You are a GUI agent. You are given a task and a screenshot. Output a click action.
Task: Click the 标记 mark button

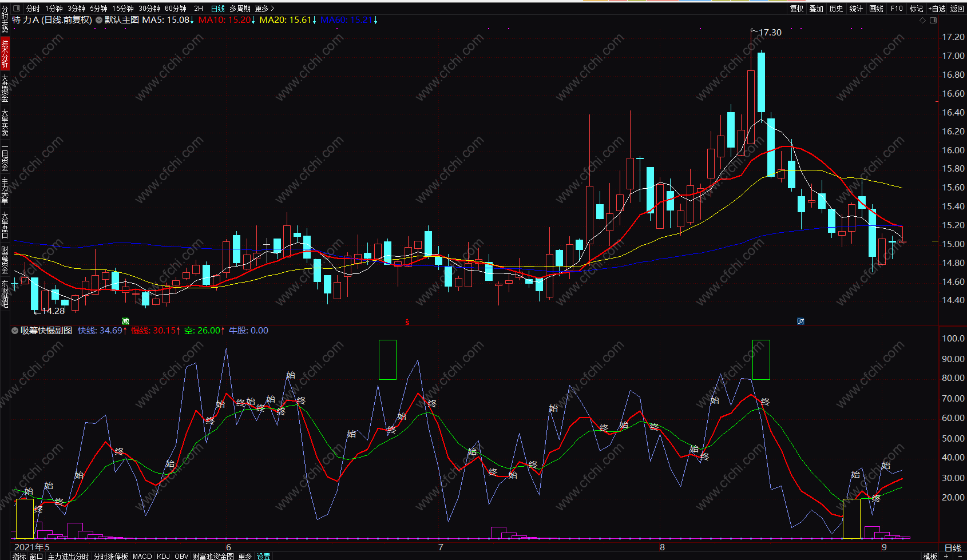coord(917,9)
